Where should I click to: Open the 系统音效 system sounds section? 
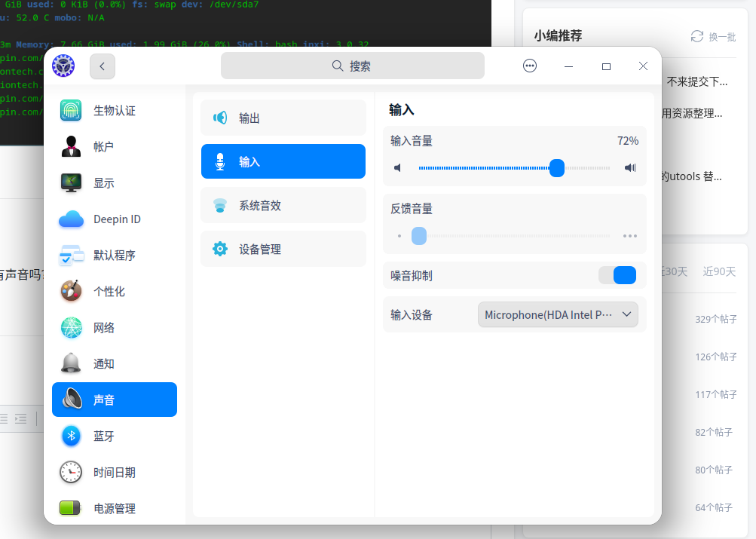pyautogui.click(x=283, y=205)
